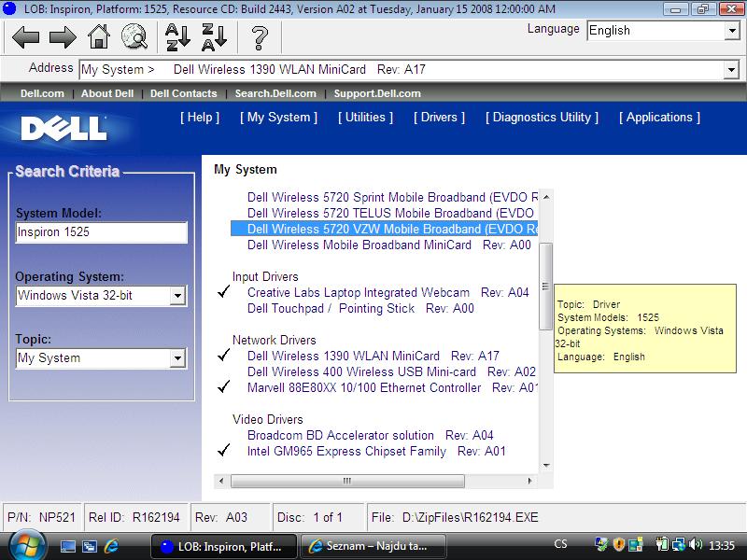Select Intel GM965 Express Chipset Family driver
This screenshot has width=747, height=560.
376,451
